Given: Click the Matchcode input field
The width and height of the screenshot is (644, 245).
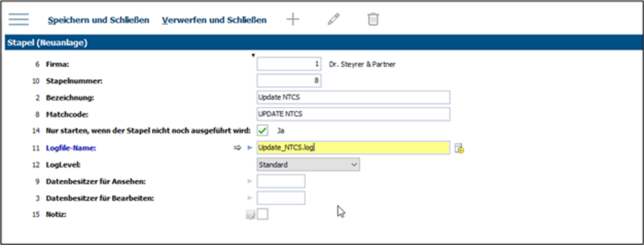Looking at the screenshot, I should 353,114.
